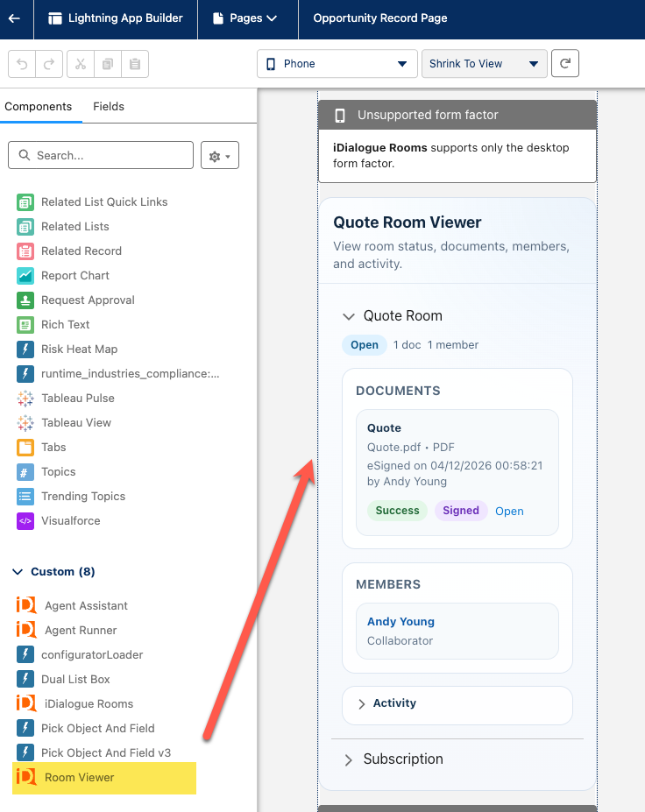Click the Search components input field
This screenshot has width=645, height=812.
(x=101, y=155)
